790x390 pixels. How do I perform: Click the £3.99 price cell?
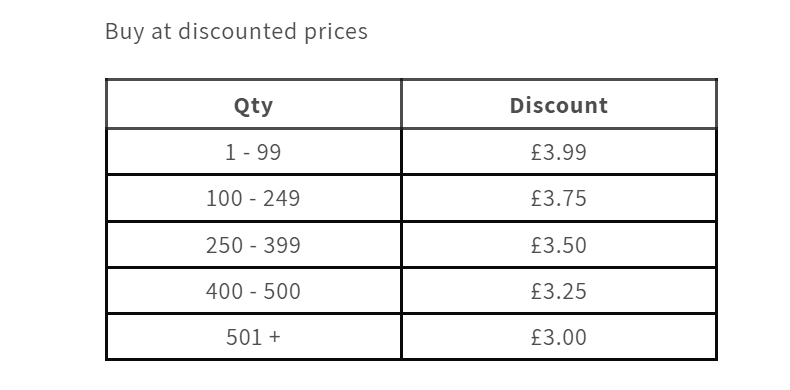pos(559,152)
